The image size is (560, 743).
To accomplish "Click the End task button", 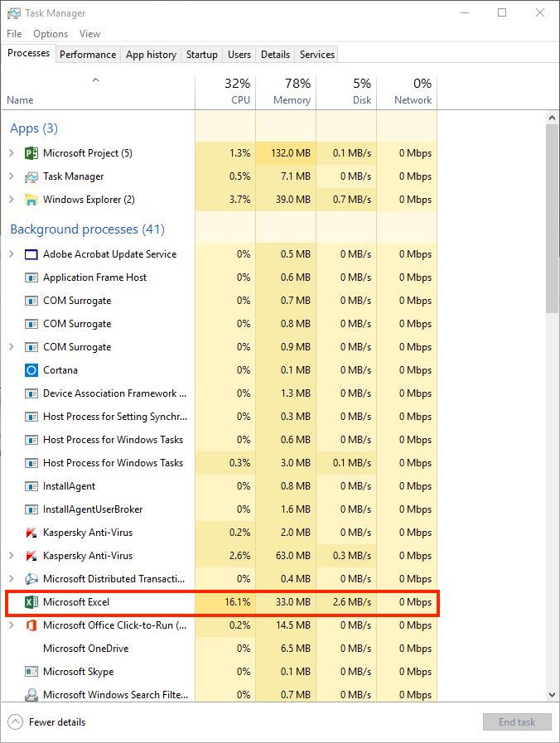I will 517,722.
